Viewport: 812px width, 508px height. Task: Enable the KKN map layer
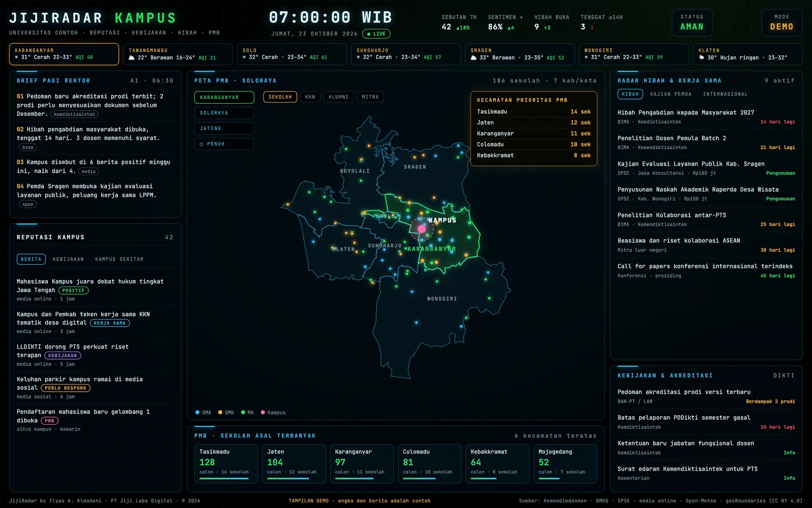click(310, 97)
